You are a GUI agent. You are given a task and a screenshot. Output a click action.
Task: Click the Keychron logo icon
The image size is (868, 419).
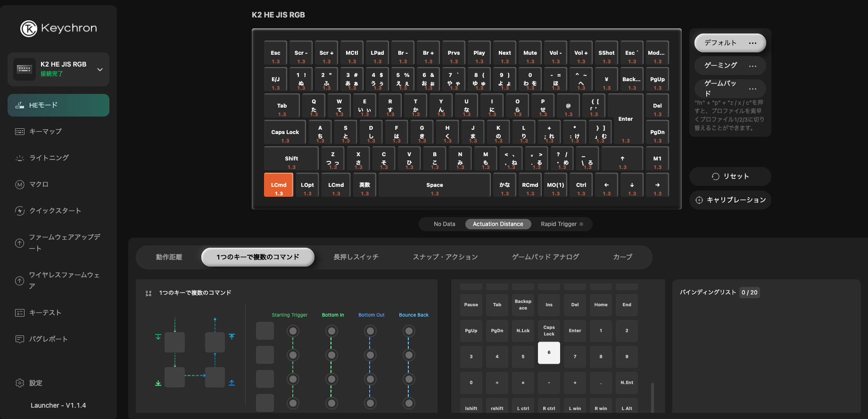(x=29, y=28)
